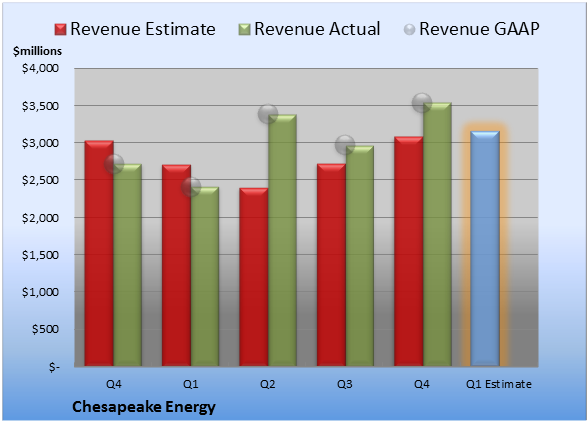The height and width of the screenshot is (422, 588).
Task: Select the green Revenue Actual bar for Q3
Action: (360, 256)
